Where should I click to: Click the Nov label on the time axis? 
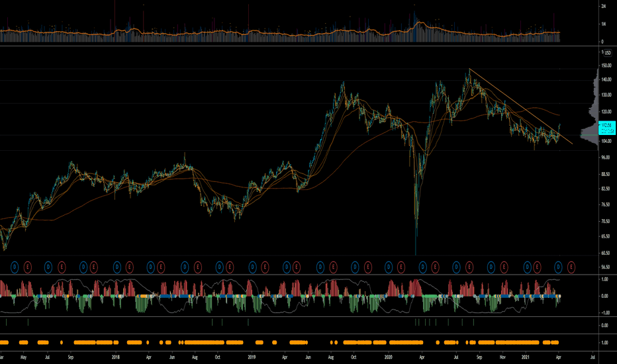point(502,357)
